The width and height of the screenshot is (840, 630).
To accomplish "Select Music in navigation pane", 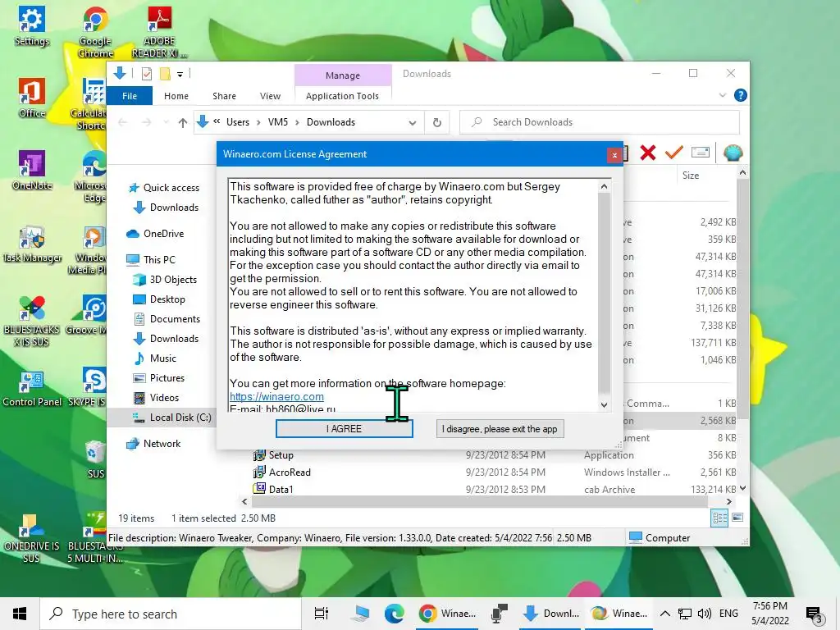I will coord(163,358).
